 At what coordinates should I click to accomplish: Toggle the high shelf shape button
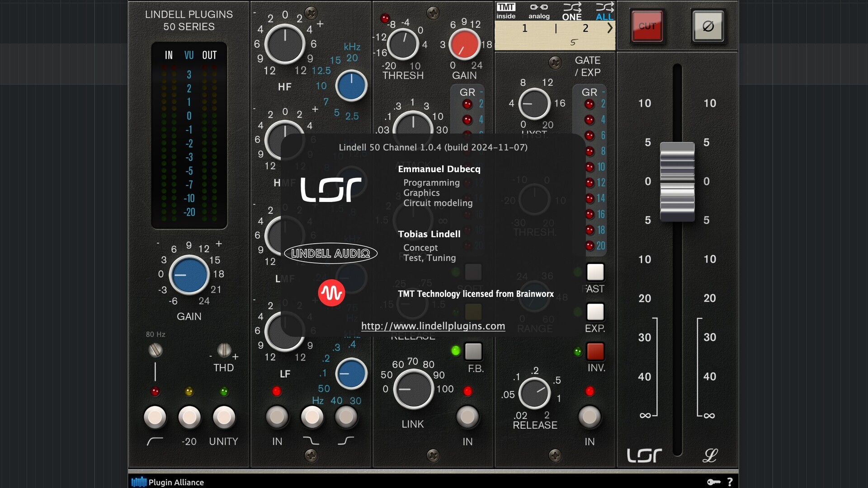tap(312, 417)
